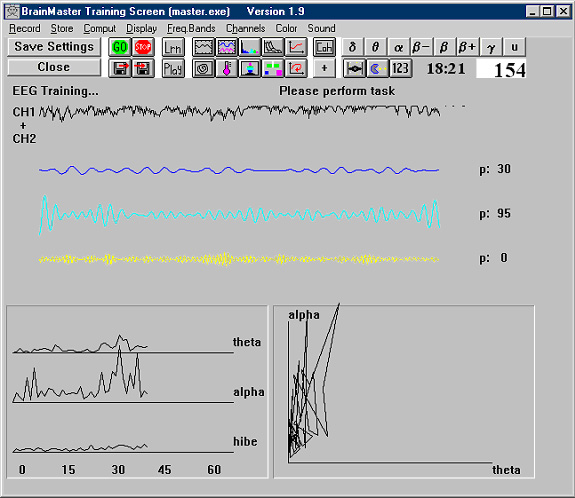Show the filtered colored waves display icon
575x498 pixels.
[x=227, y=47]
